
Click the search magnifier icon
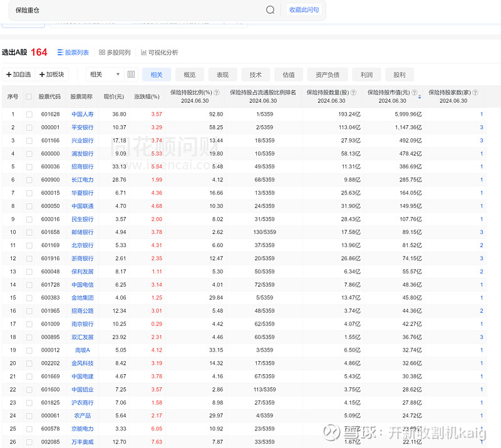pyautogui.click(x=270, y=10)
